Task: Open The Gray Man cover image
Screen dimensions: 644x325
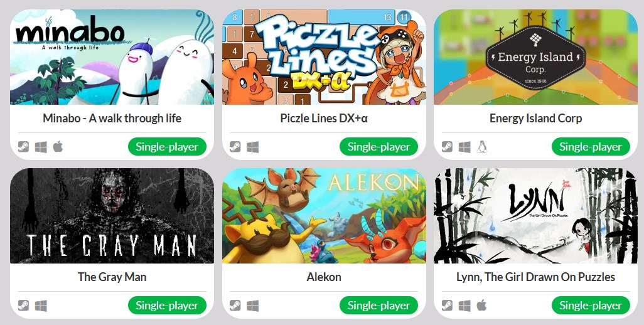Action: pos(112,216)
